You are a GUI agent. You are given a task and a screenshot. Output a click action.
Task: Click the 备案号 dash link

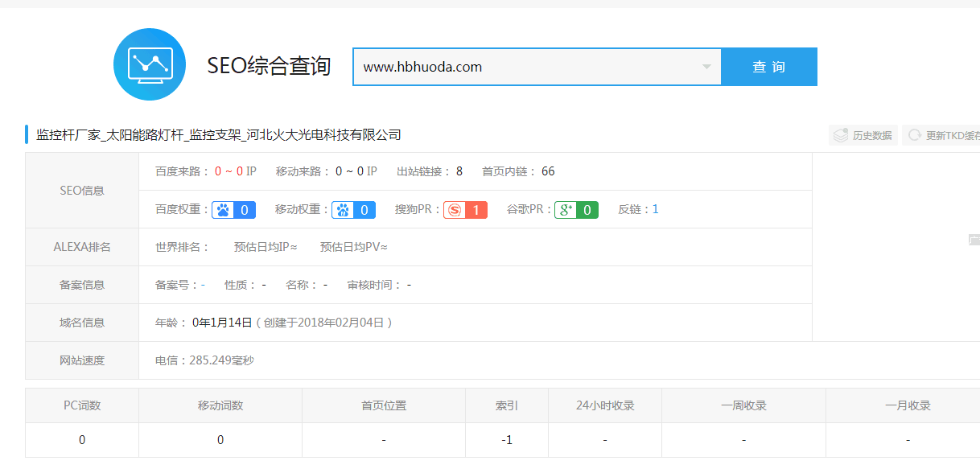203,285
